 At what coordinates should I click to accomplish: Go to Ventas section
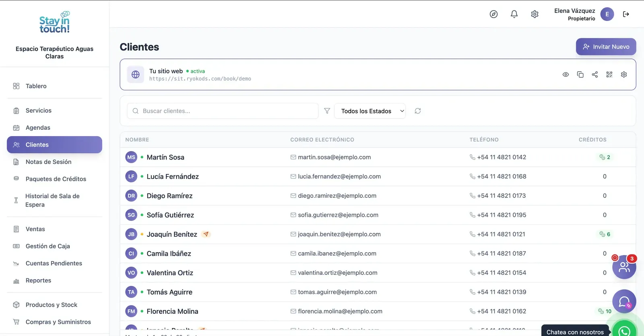54,229
